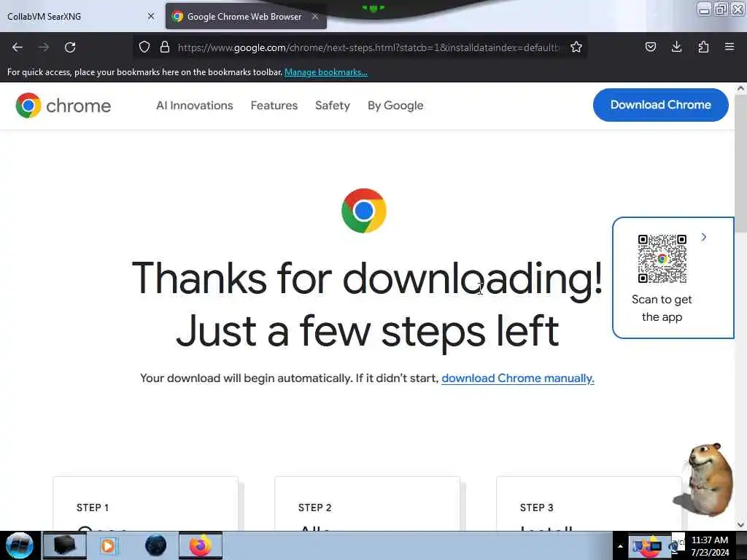Launch the media player taskbar icon
The height and width of the screenshot is (560, 747).
tap(108, 545)
